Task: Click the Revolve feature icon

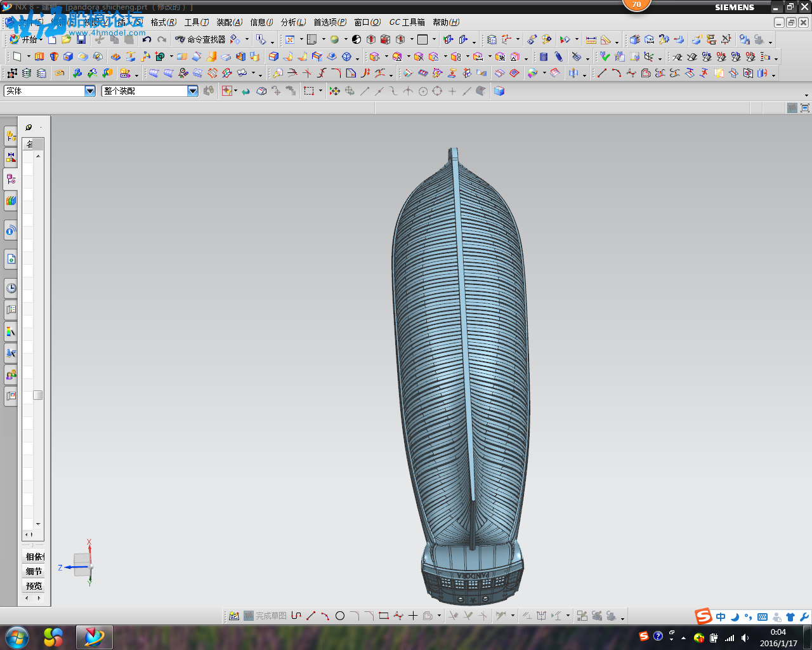Action: tap(54, 56)
